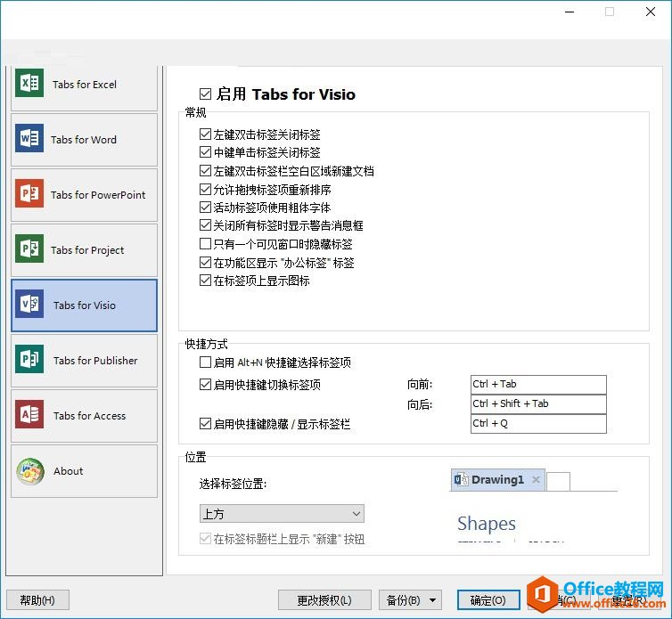The height and width of the screenshot is (619, 672).
Task: Toggle 在标签项上显示图标 checkbox
Action: coord(205,281)
